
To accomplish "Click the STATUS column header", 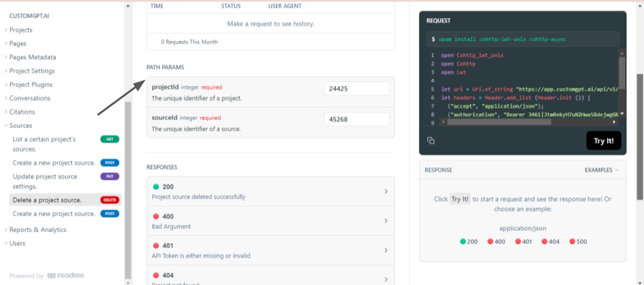I will [231, 6].
